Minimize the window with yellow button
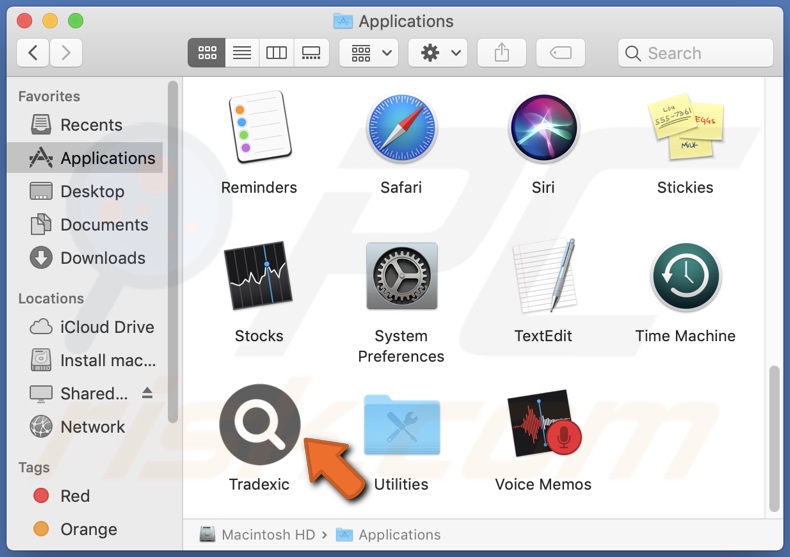 50,21
